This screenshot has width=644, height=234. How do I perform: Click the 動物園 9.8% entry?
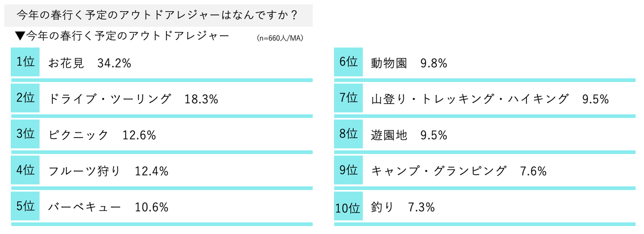tap(409, 63)
